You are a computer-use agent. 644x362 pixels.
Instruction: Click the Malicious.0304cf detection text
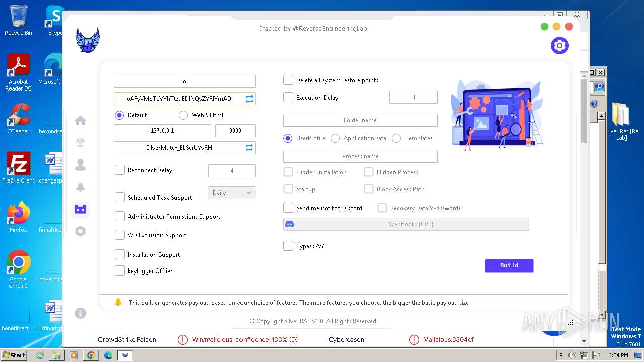pos(448,340)
